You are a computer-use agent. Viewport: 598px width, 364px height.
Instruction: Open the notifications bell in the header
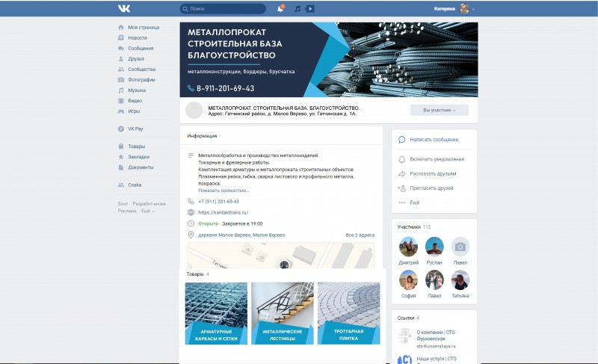tap(280, 8)
